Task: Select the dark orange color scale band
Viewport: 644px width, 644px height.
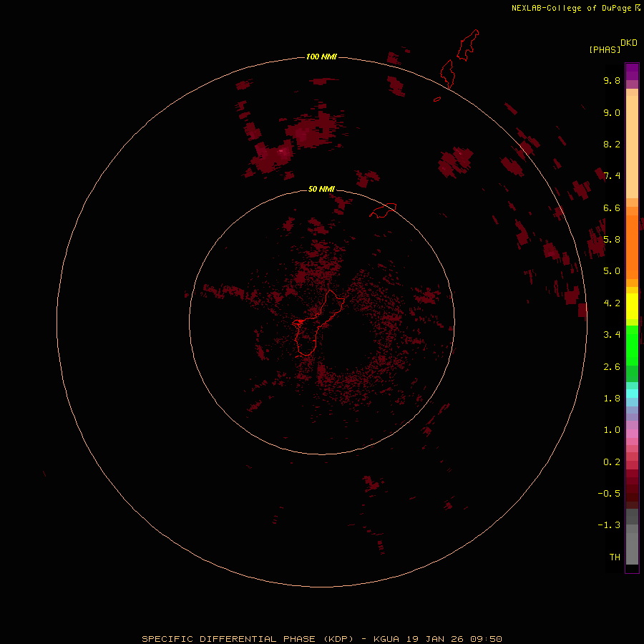Action: [632, 243]
